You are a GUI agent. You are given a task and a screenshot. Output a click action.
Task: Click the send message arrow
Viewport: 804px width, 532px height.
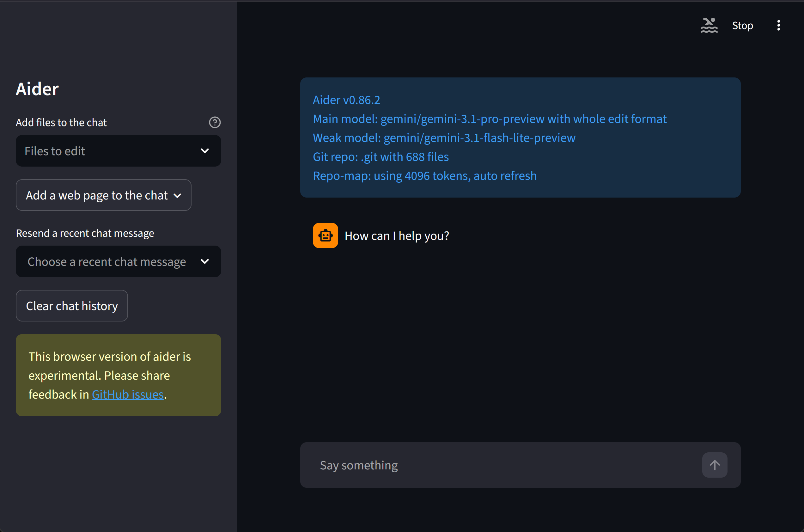[x=715, y=465]
